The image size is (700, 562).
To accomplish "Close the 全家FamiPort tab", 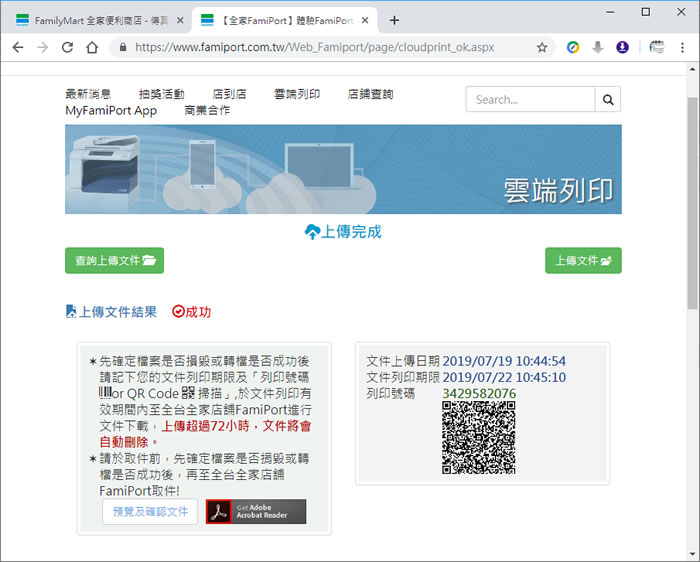I will tap(365, 21).
